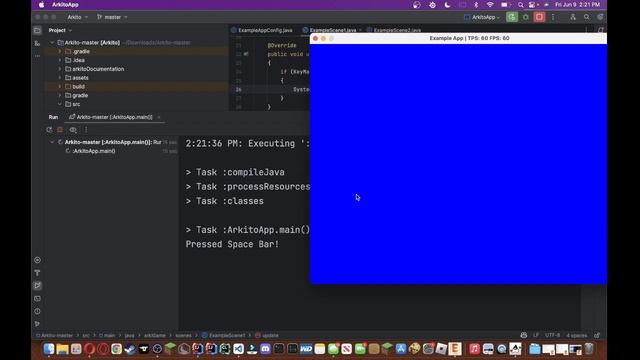
Task: Click the Debug ArkitoApp bug icon
Action: point(526,17)
